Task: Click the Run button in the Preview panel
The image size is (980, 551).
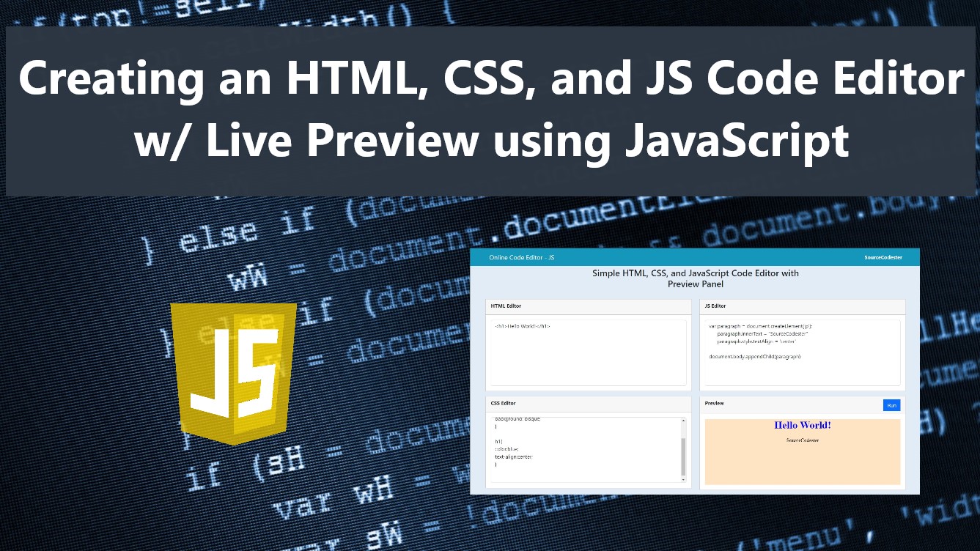Action: (891, 404)
